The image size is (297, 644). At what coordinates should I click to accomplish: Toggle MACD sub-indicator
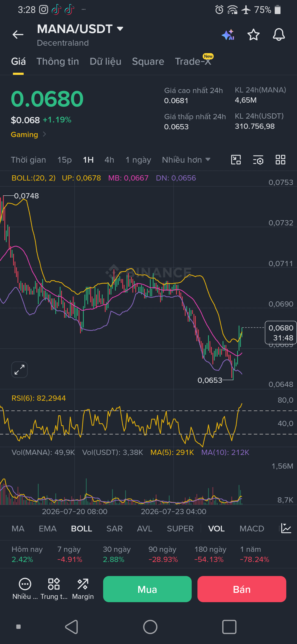coord(252,529)
